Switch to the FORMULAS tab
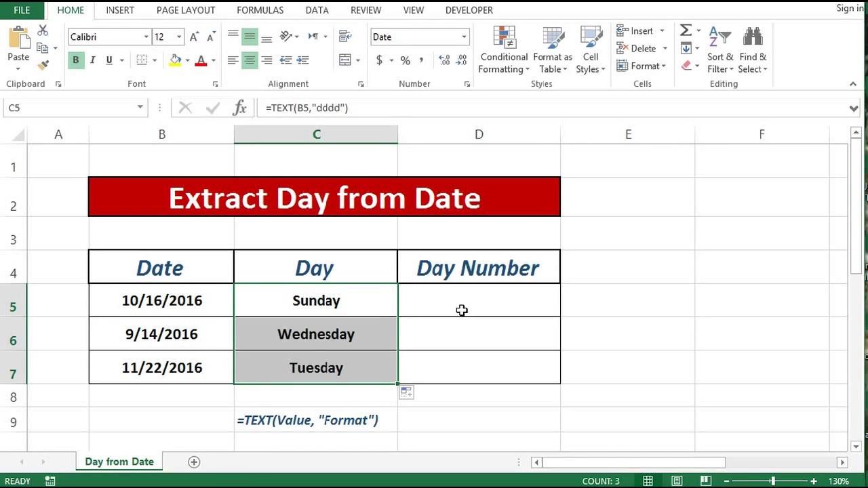The height and width of the screenshot is (488, 868). [x=260, y=10]
